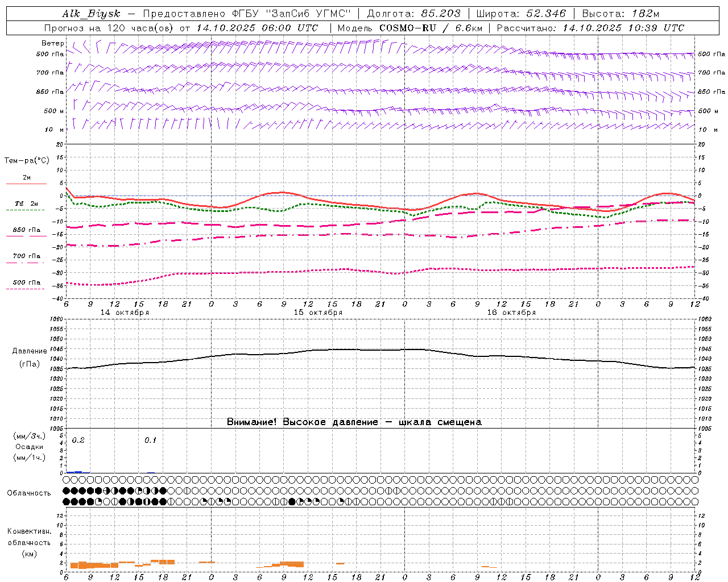Viewport: 728px width, 582px height.
Task: Select the model name COSMO-RU / 6.6км
Action: tap(431, 28)
